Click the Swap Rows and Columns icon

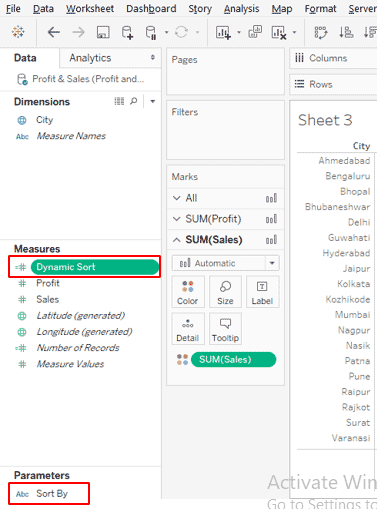pyautogui.click(x=321, y=32)
